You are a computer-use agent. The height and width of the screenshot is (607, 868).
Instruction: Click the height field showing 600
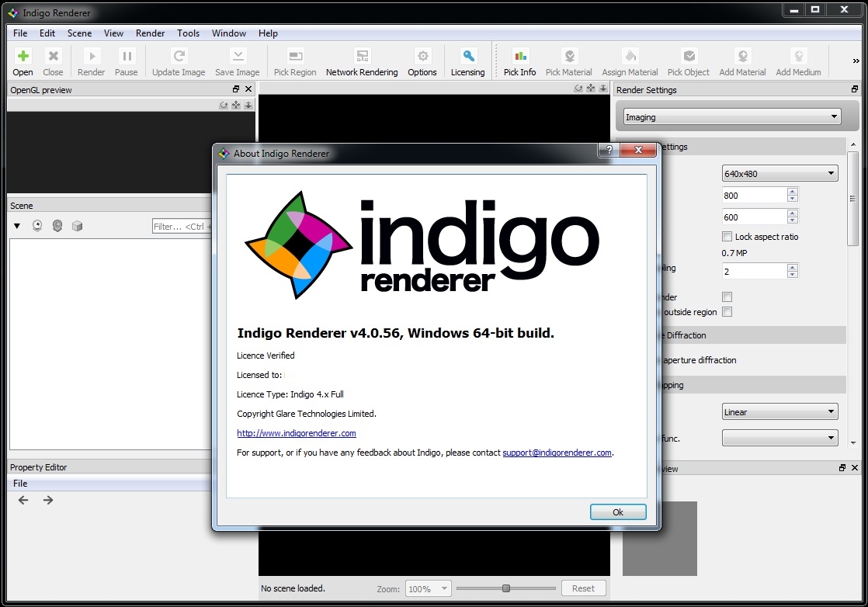755,217
